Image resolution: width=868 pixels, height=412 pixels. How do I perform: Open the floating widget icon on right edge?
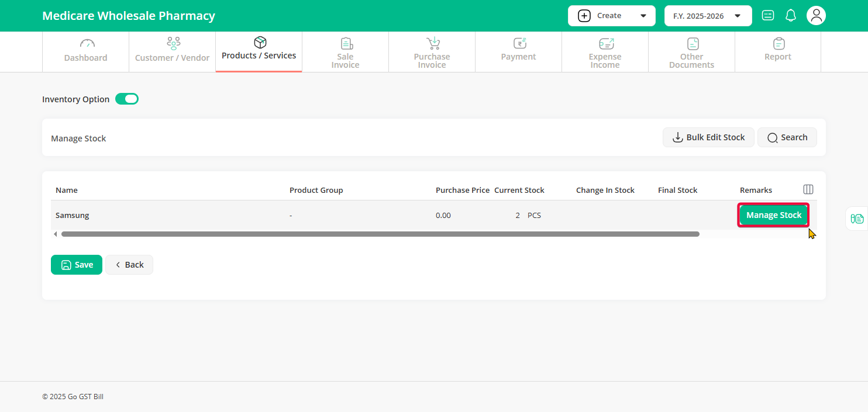click(x=857, y=219)
